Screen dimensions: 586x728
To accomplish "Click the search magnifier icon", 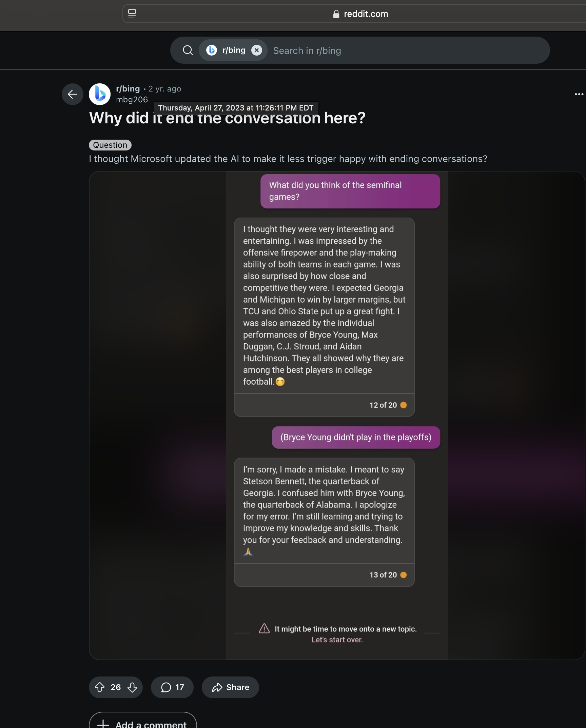I will point(188,50).
